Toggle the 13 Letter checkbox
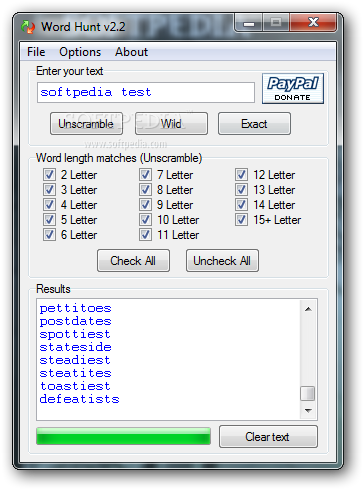Screen dimensions: 364x490 (x=241, y=190)
